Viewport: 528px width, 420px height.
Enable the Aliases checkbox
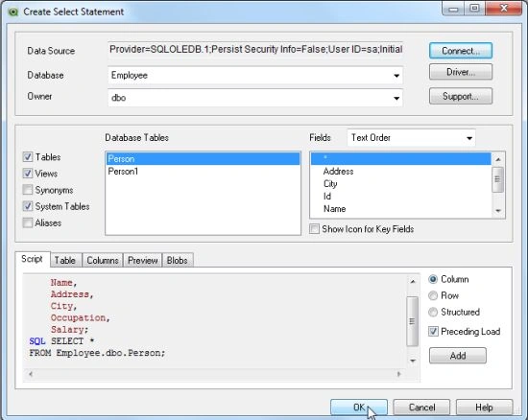tap(28, 223)
